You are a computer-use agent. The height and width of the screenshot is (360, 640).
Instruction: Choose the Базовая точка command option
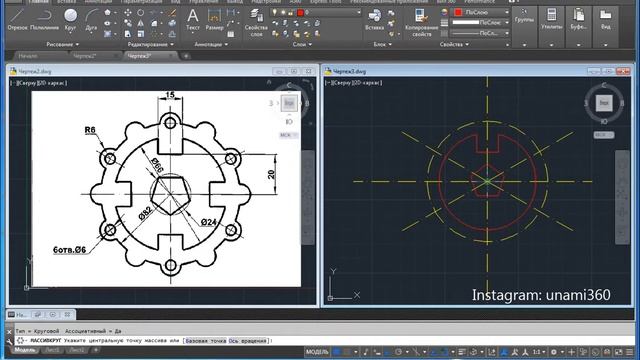pyautogui.click(x=205, y=340)
